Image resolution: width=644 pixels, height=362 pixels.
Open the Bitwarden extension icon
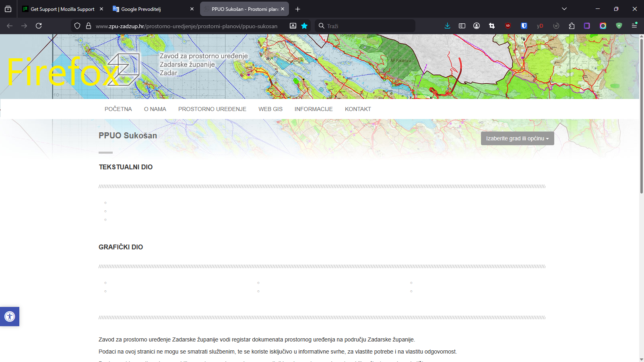pyautogui.click(x=524, y=26)
